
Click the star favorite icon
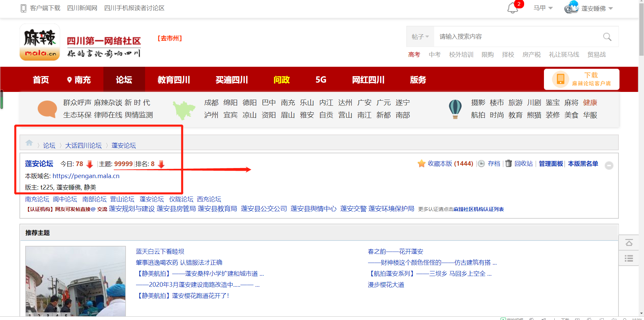[421, 164]
